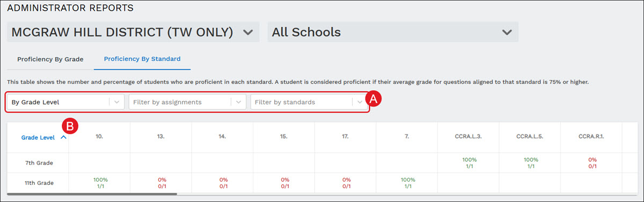Image resolution: width=644 pixels, height=202 pixels.
Task: Open the All Schools dropdown
Action: coord(393,32)
